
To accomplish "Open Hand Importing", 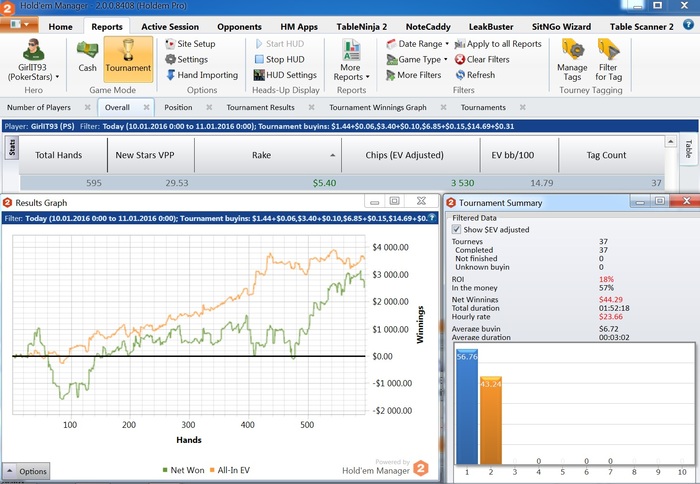I will click(x=202, y=75).
